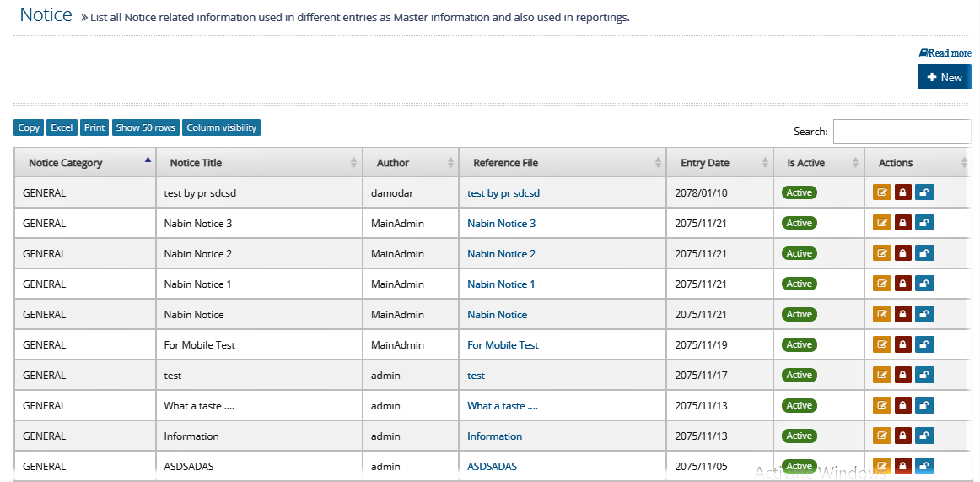Click the Copy export button
This screenshot has width=980, height=482.
tap(29, 127)
